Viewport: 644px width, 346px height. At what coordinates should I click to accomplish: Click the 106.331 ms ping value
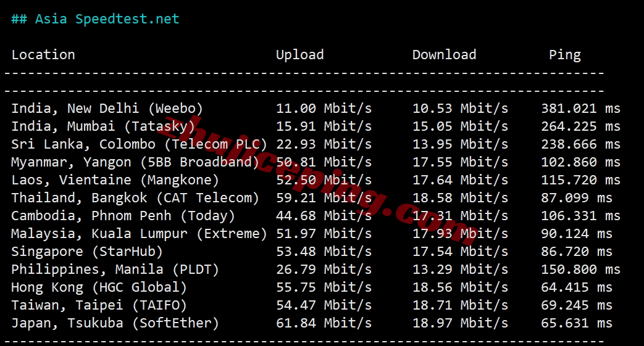[x=581, y=215]
